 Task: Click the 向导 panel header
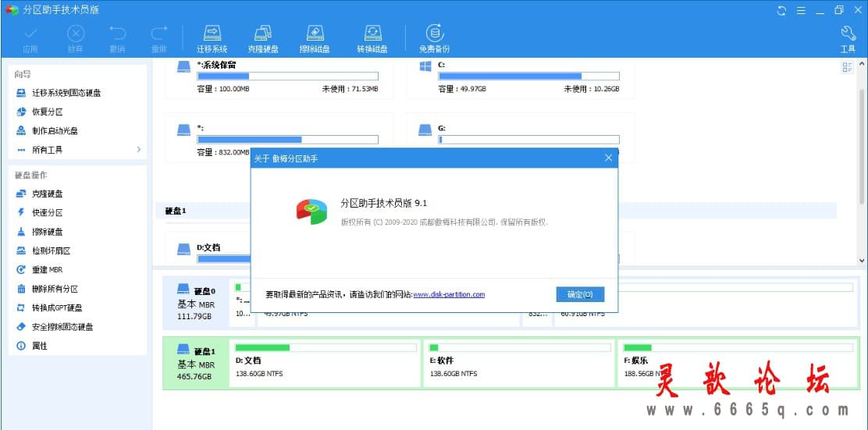(22, 74)
